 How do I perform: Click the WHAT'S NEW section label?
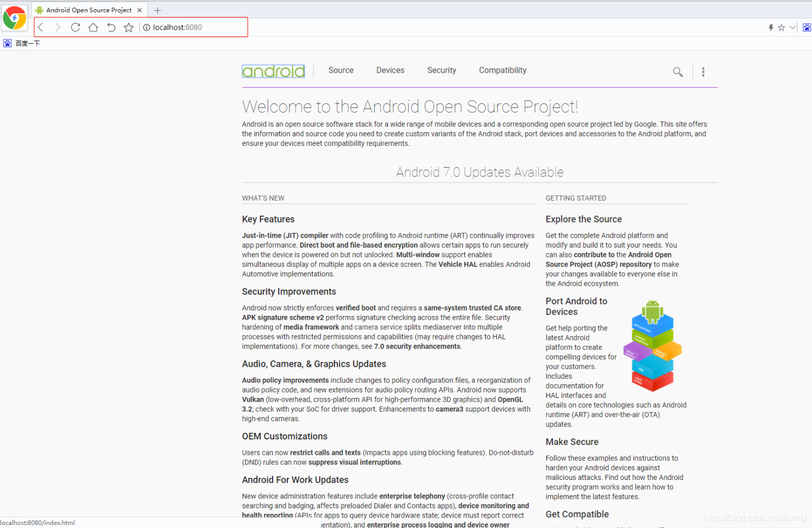click(x=263, y=198)
